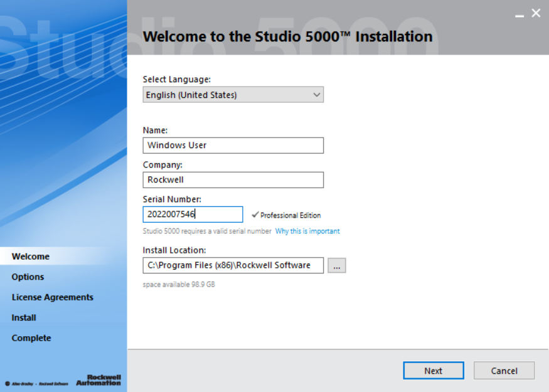This screenshot has height=392, width=549.
Task: Click 'Studio 5000 requires a valid serial number' text
Action: [x=207, y=231]
